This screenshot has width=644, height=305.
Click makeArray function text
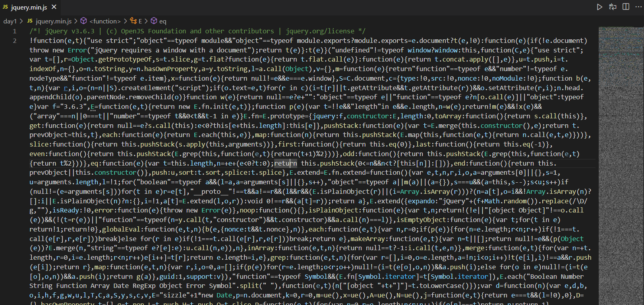(x=368, y=239)
